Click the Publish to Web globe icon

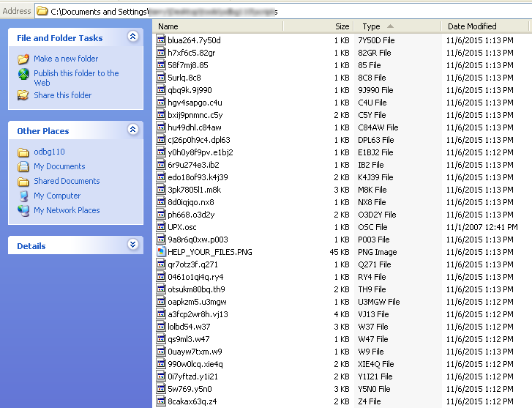(x=23, y=74)
